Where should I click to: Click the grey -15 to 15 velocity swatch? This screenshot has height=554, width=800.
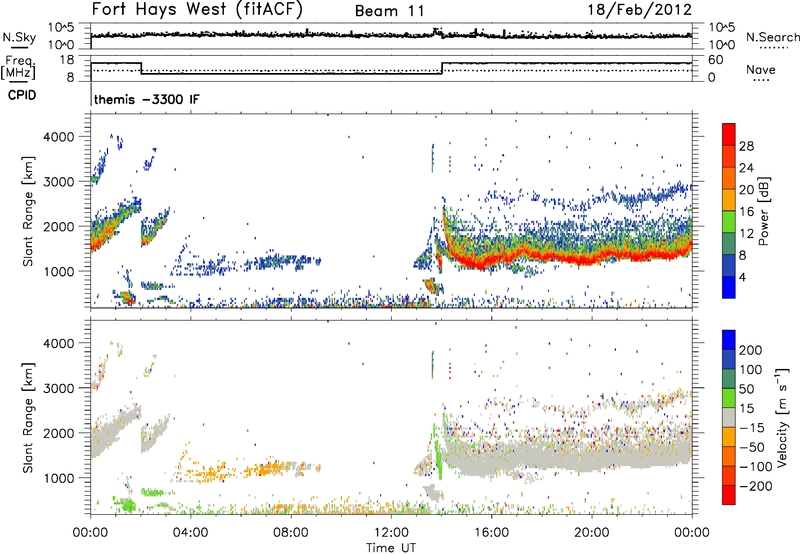pos(729,418)
